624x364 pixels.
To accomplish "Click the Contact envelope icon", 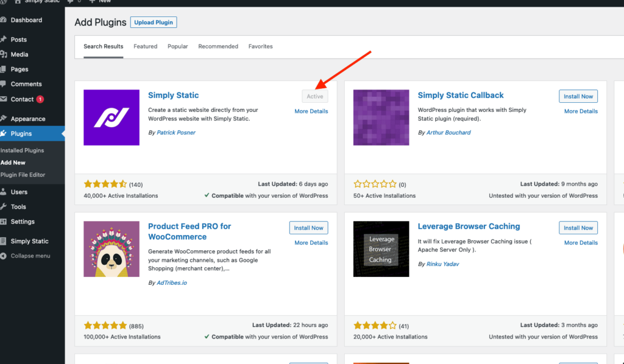I will coord(3,99).
